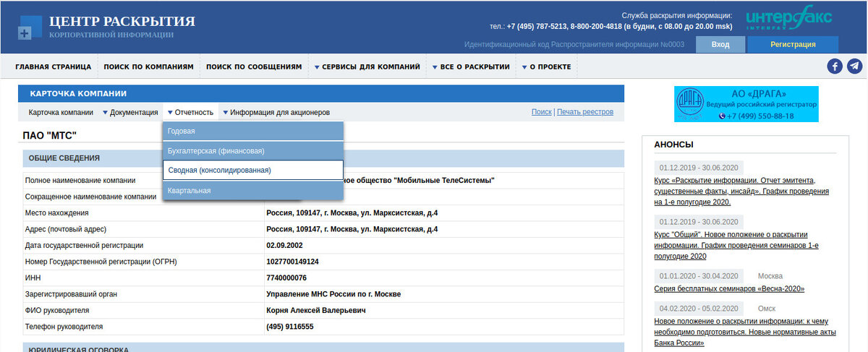
Task: Click the Центр раскрытия logo
Action: (x=107, y=26)
